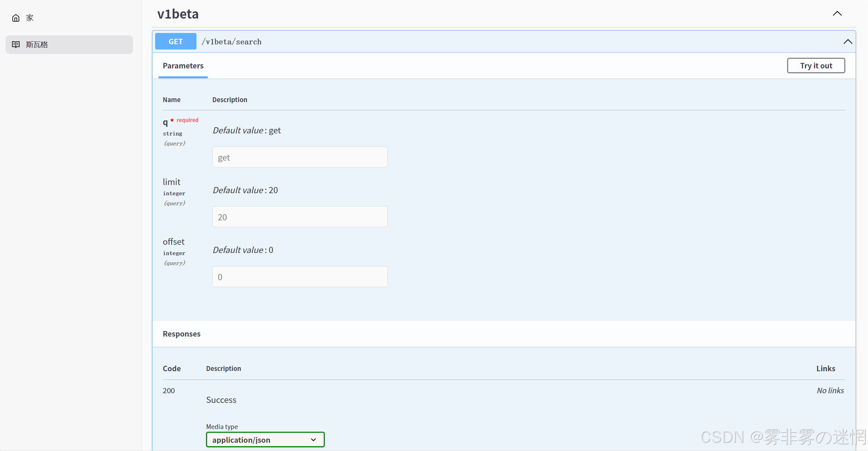The image size is (868, 451).
Task: Click the q parameter input field
Action: (300, 157)
